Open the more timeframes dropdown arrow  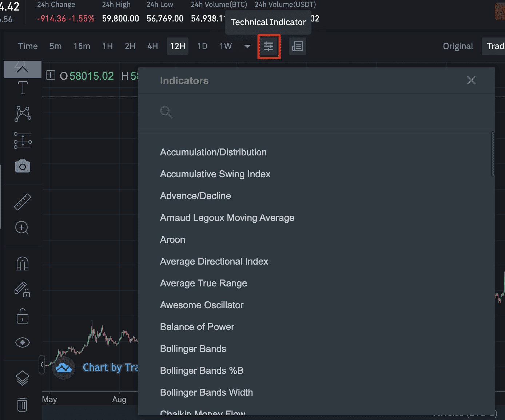click(x=247, y=46)
